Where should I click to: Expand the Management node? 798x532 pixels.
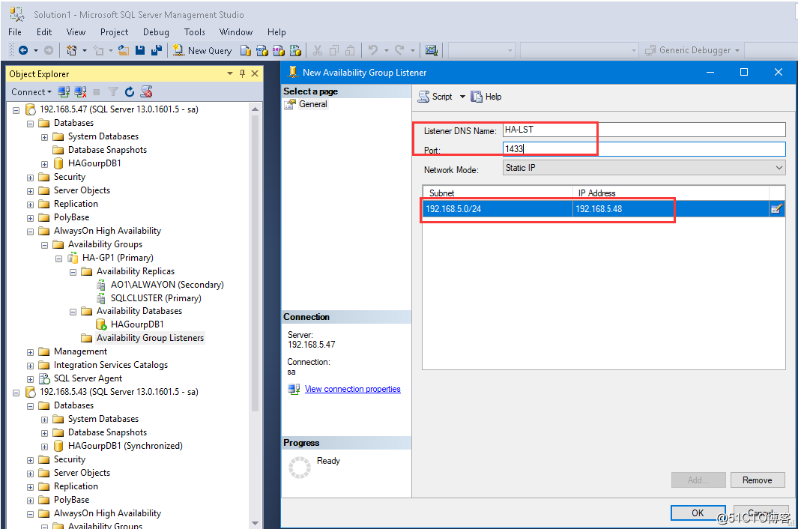[x=31, y=352]
